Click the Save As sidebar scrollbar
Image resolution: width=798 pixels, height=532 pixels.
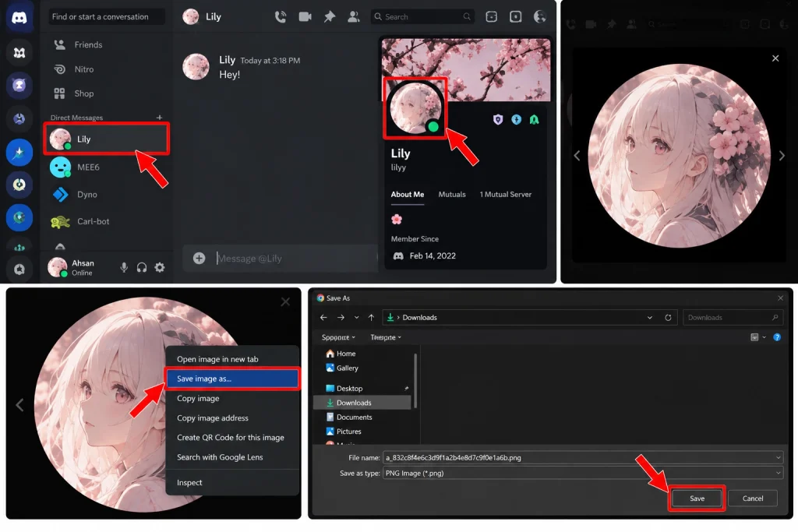[x=416, y=380]
